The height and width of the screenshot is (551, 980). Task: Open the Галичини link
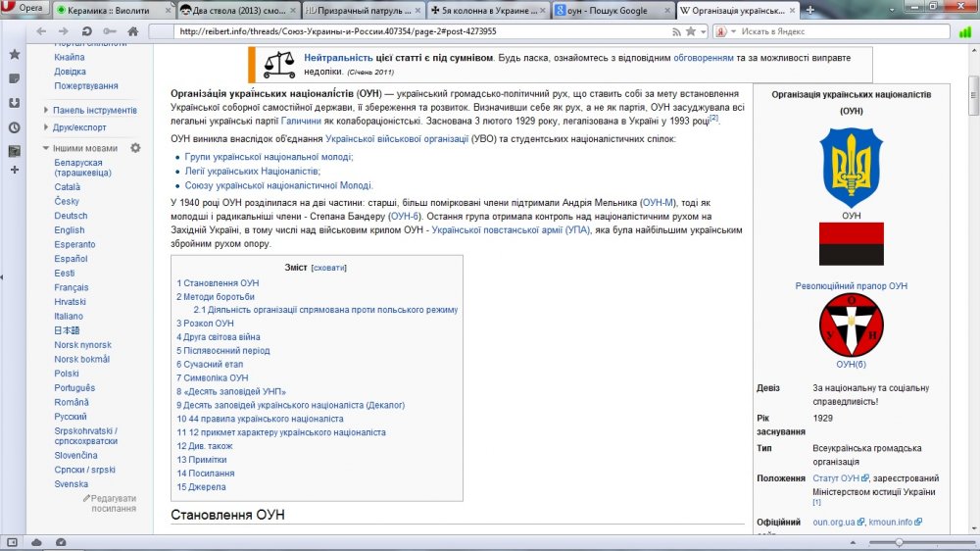[301, 122]
